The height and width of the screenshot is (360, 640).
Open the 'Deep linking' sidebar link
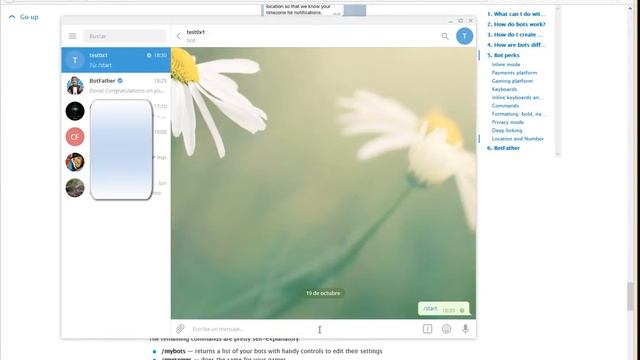tap(507, 130)
